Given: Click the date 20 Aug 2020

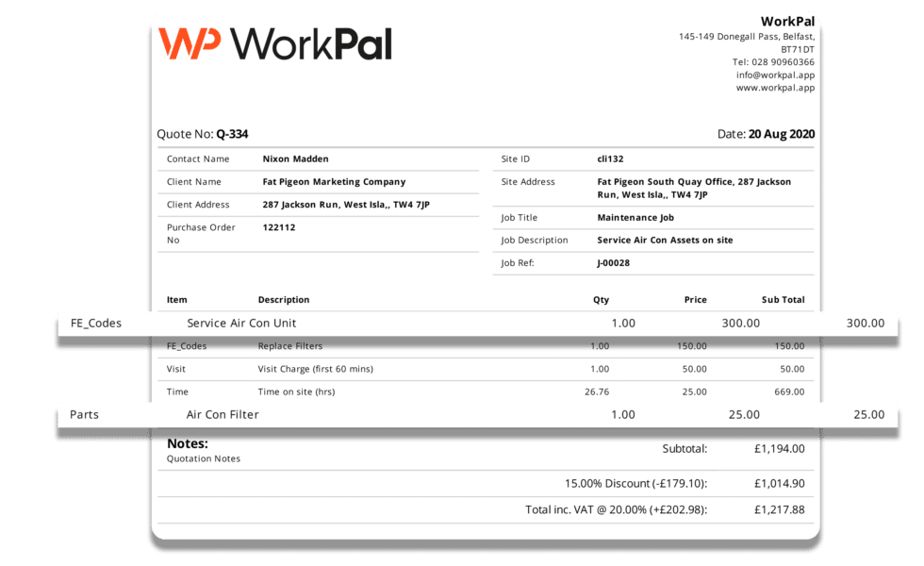Looking at the screenshot, I should coord(784,134).
